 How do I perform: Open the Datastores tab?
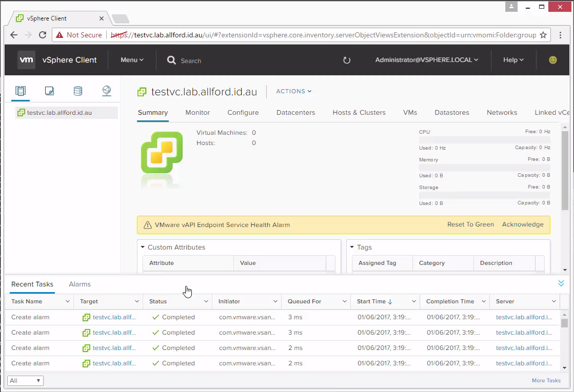click(x=452, y=113)
